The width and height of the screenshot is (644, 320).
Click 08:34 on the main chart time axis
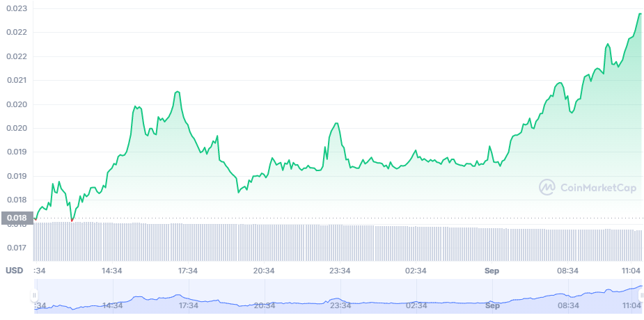pos(568,271)
